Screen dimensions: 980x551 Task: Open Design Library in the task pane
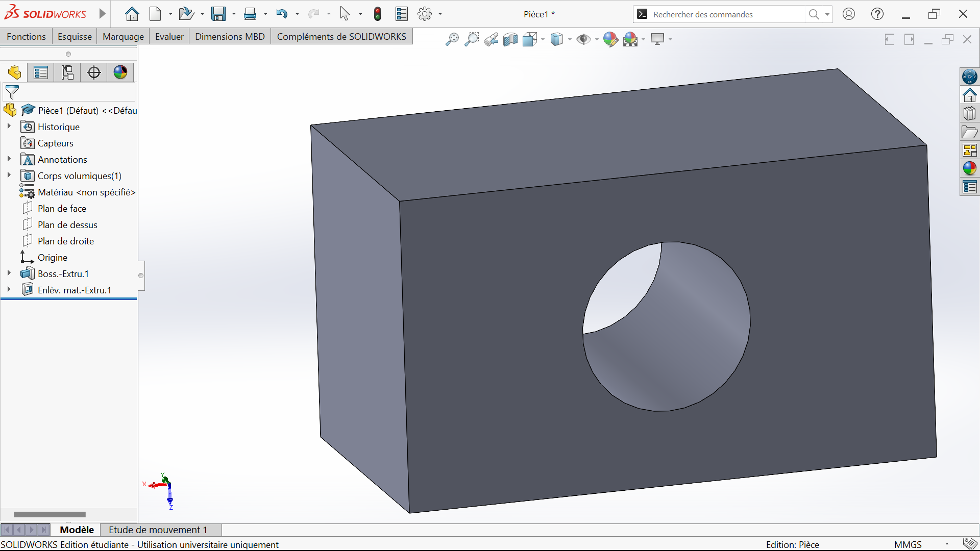970,114
